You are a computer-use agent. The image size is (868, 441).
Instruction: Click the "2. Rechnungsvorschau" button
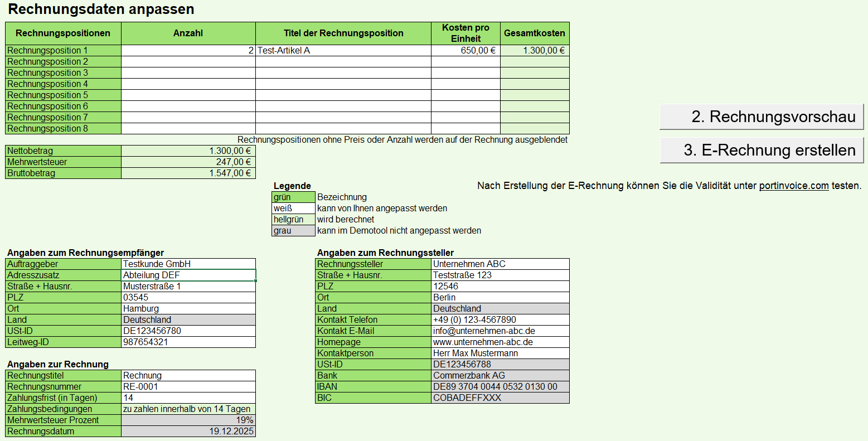(761, 116)
